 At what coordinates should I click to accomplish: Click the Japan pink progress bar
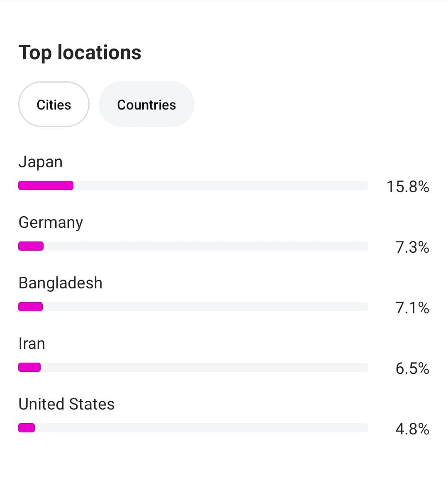tap(46, 185)
